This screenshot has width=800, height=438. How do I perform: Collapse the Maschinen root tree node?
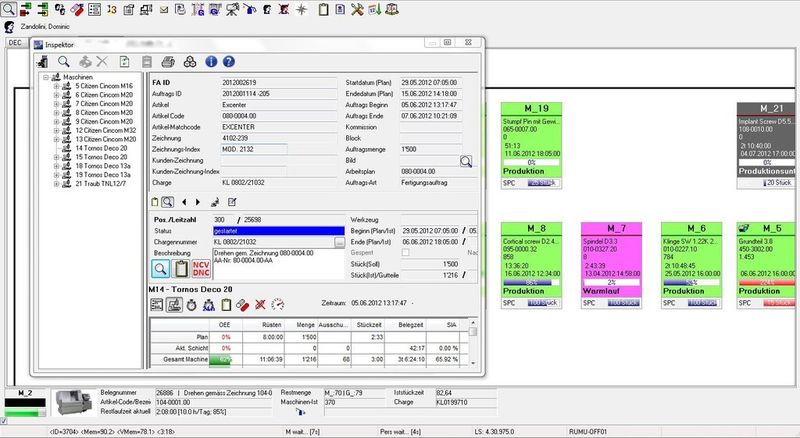[46, 77]
